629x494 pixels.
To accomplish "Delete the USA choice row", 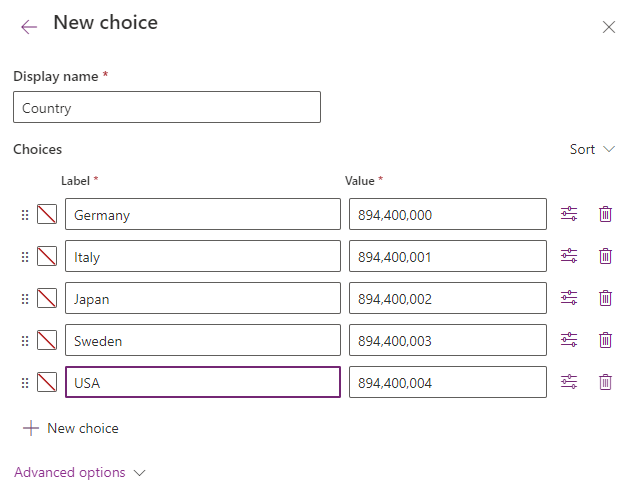I will (x=605, y=382).
